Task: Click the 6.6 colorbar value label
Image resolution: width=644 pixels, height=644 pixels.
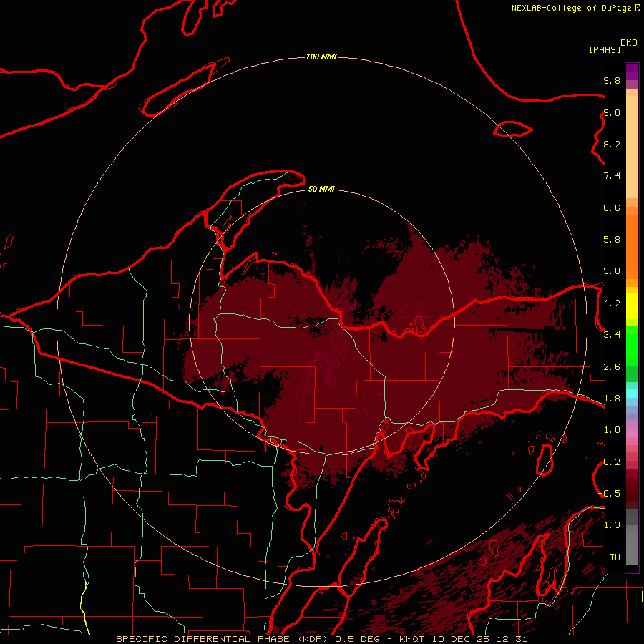Action: (612, 208)
